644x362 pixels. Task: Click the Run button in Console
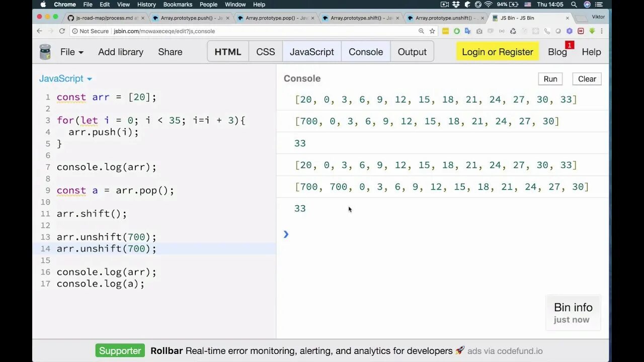pyautogui.click(x=550, y=79)
